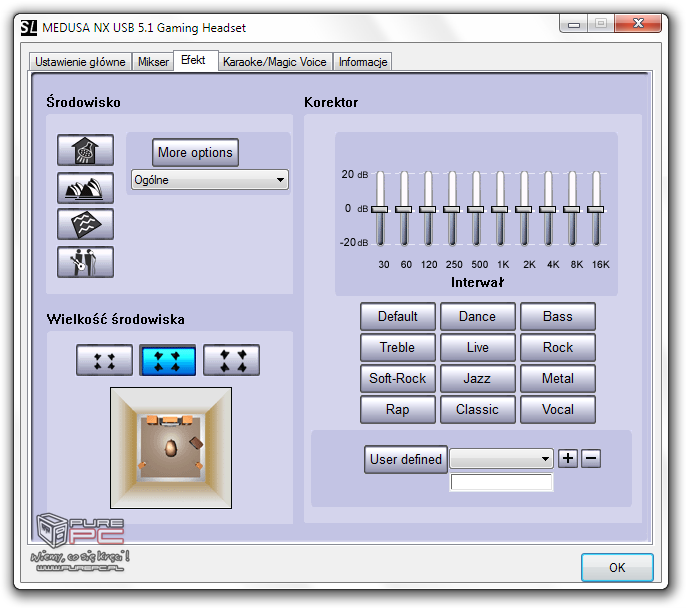Viewport: 686px width, 608px height.
Task: Click the SL application icon in title bar
Action: tap(29, 28)
